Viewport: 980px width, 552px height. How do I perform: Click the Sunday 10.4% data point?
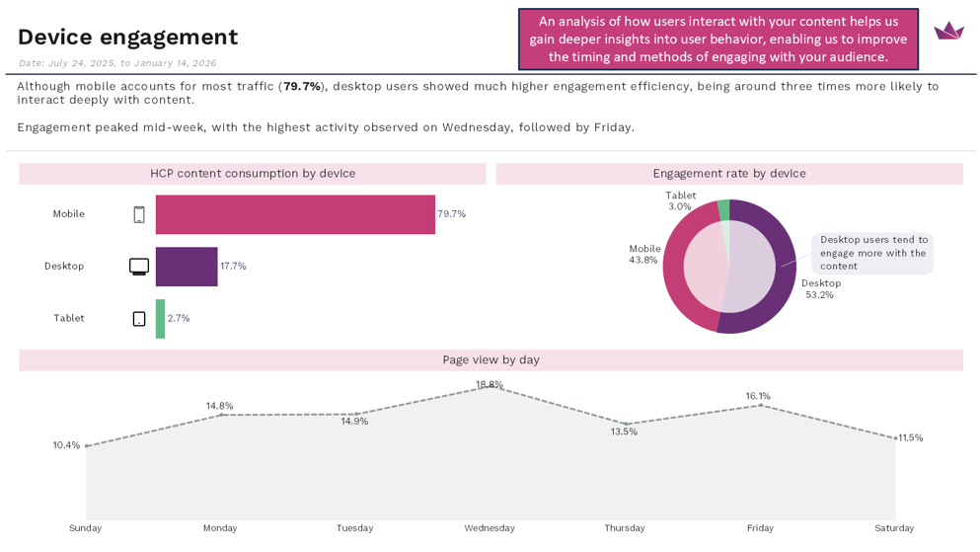(87, 446)
